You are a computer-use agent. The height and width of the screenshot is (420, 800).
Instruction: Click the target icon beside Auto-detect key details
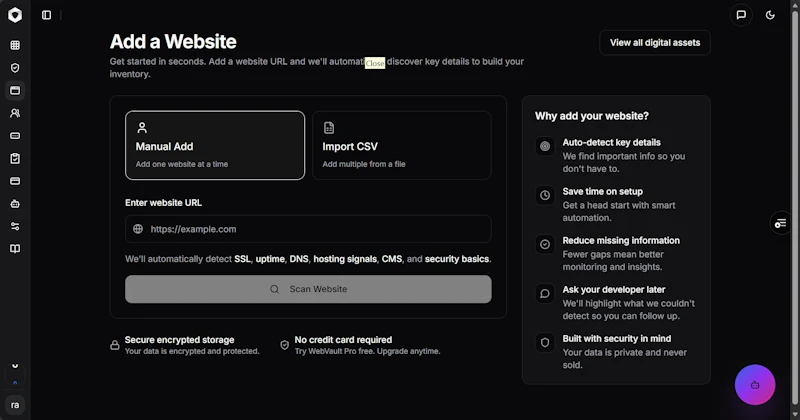tap(545, 146)
